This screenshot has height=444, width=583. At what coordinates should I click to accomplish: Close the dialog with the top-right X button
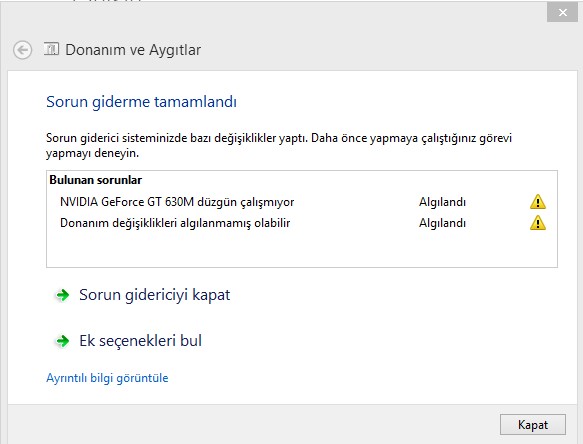point(562,13)
